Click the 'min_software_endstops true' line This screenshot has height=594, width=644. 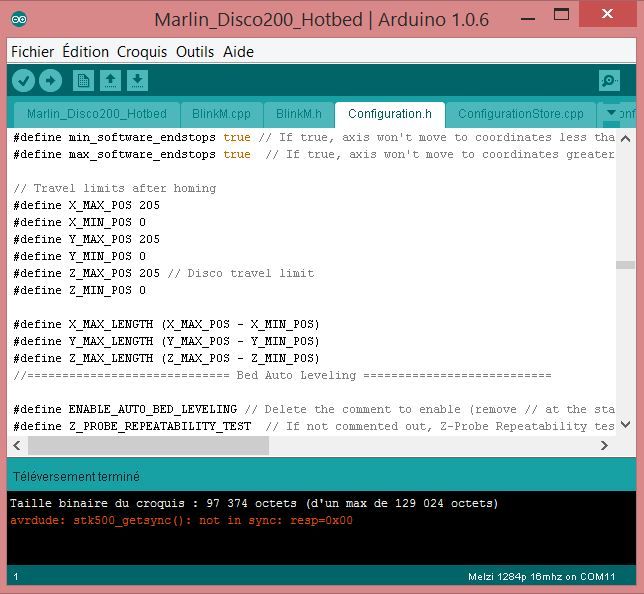pos(314,137)
